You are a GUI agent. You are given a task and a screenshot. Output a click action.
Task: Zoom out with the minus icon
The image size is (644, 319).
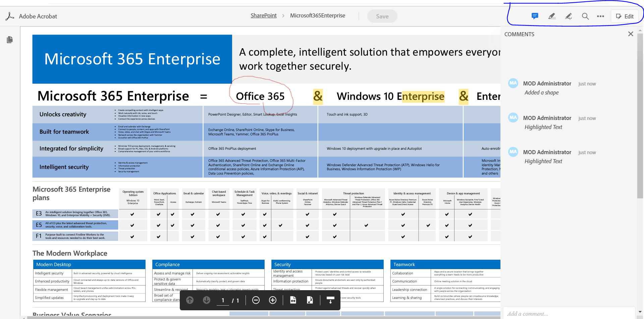click(x=256, y=300)
